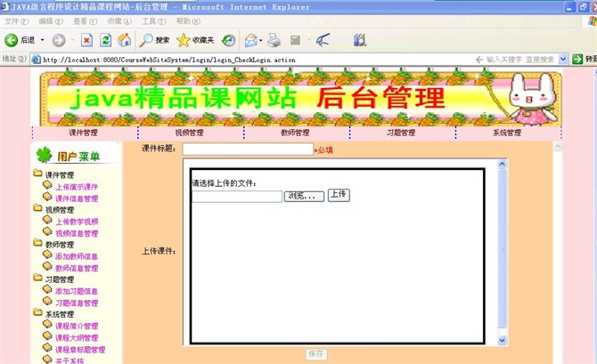Click the Stop loading red X icon

pyautogui.click(x=86, y=40)
